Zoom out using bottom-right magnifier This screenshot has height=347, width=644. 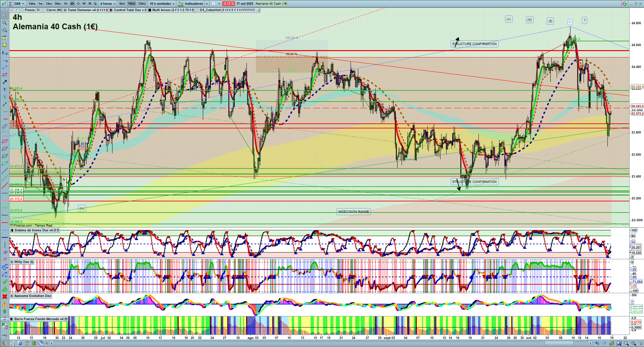click(626, 343)
